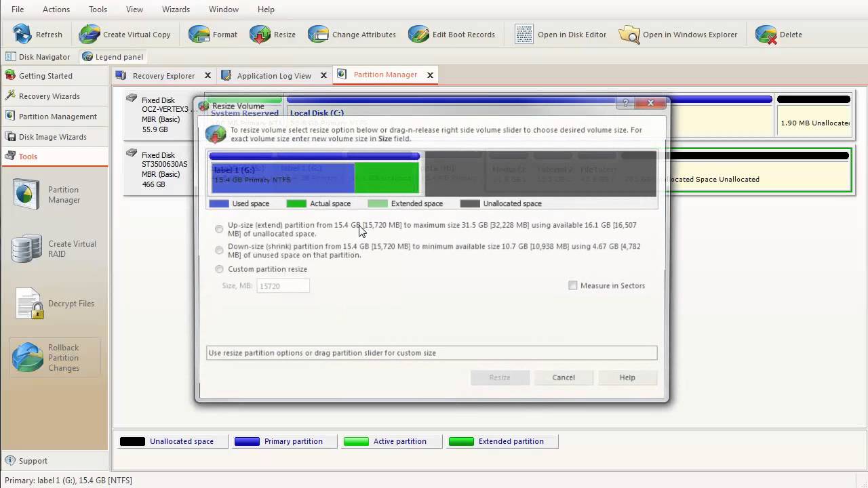Screen dimensions: 868x488
Task: Open the Window menu
Action: [224, 9]
